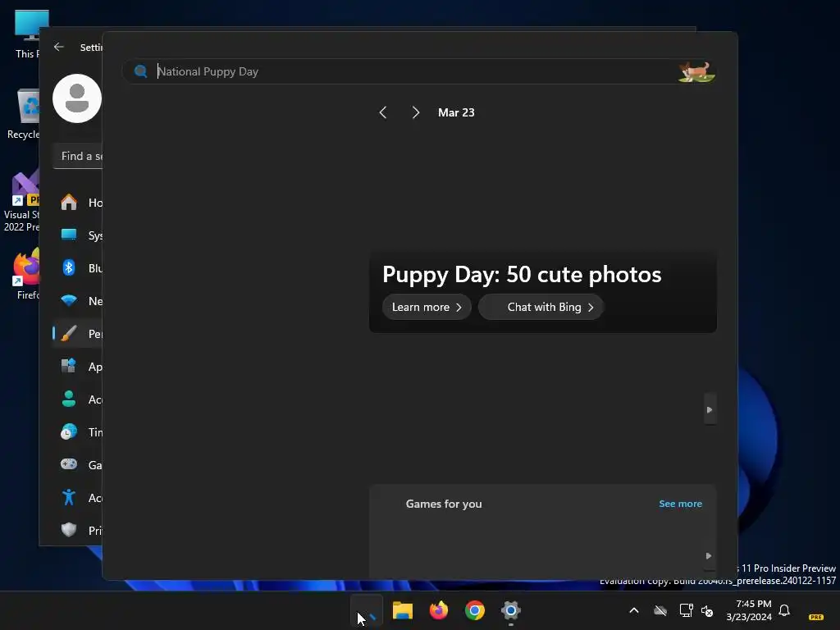Open Accounts in Settings sidebar
The image size is (840, 630).
(x=78, y=399)
